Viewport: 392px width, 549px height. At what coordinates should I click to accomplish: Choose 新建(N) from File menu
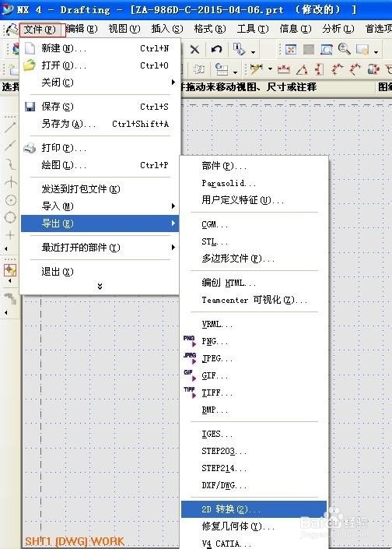pyautogui.click(x=100, y=48)
